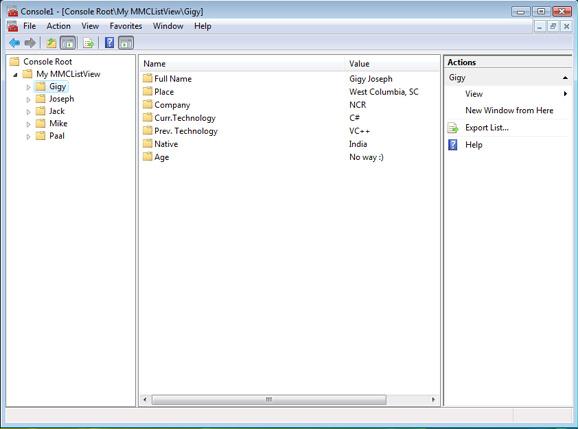Click the blue Help toolbar icon
Viewport: 580px width, 429px height.
coord(109,43)
